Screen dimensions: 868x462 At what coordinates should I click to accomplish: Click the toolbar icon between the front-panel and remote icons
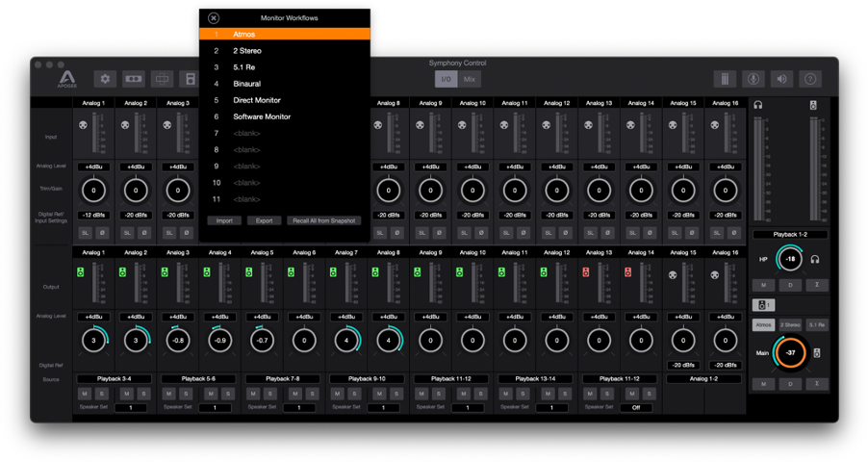pos(162,79)
